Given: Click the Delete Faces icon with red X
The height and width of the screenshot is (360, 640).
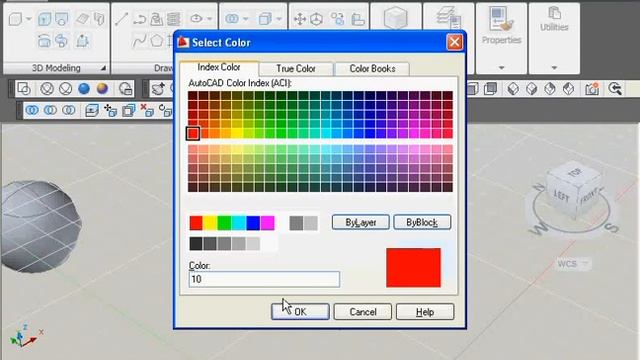Looking at the screenshot, I should coord(147,110).
